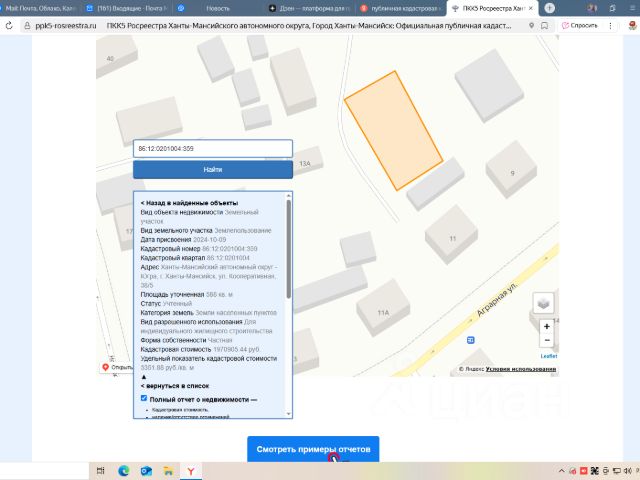Viewport: 640px width, 480px height.
Task: Click the location pin icon in address bar
Action: [x=531, y=26]
